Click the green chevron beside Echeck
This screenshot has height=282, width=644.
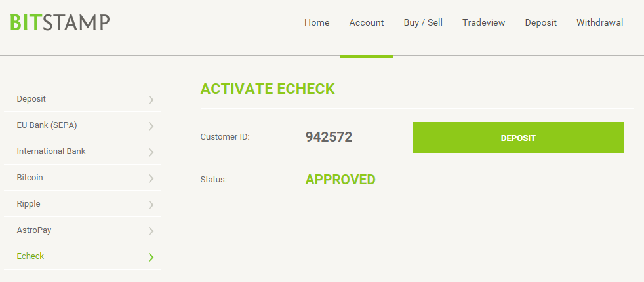pyautogui.click(x=151, y=257)
